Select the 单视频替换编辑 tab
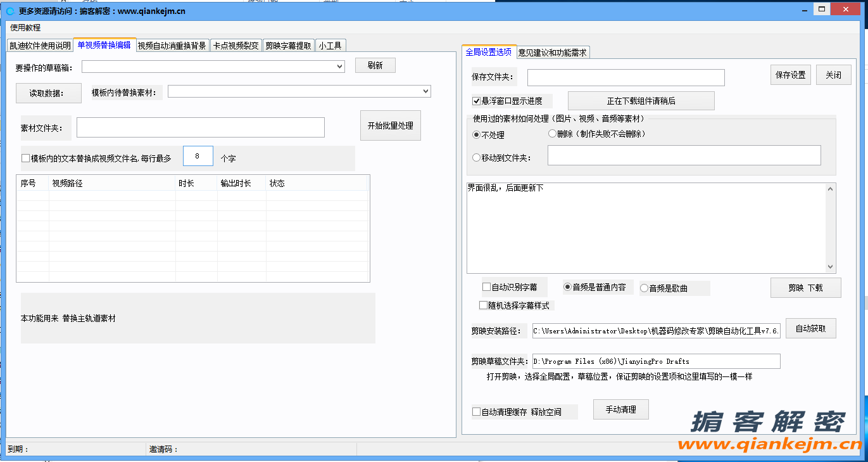This screenshot has height=462, width=868. pos(104,45)
